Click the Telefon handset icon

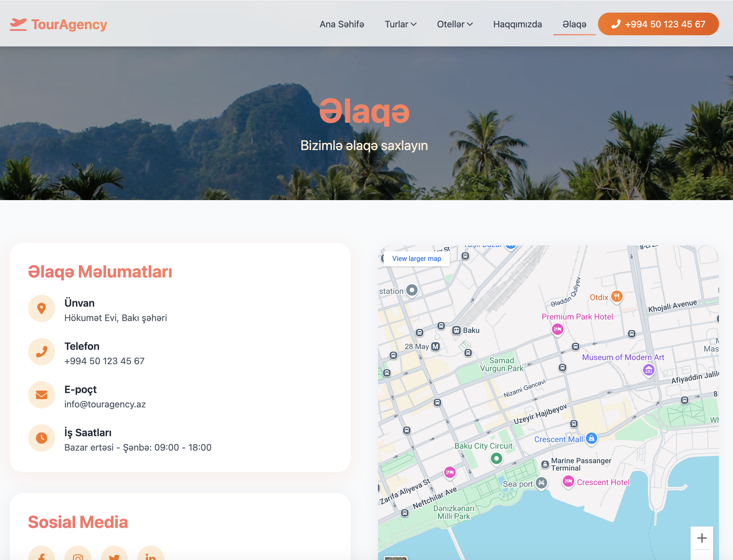click(41, 352)
